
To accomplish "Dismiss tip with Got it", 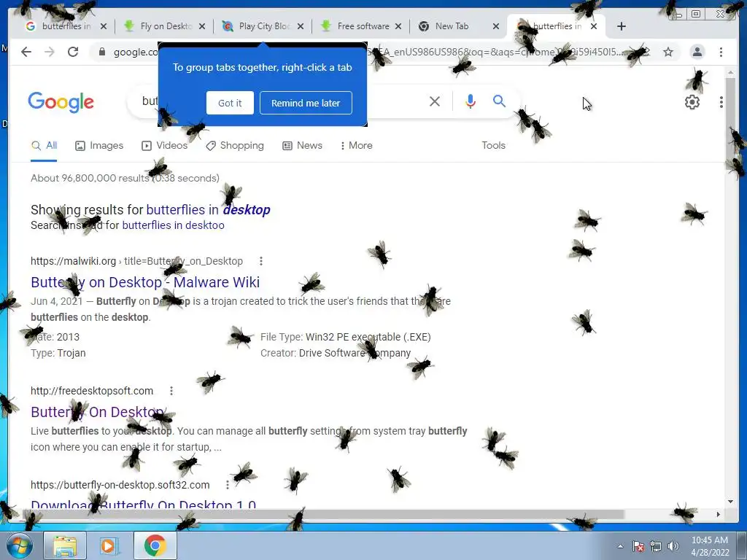I will [x=230, y=103].
